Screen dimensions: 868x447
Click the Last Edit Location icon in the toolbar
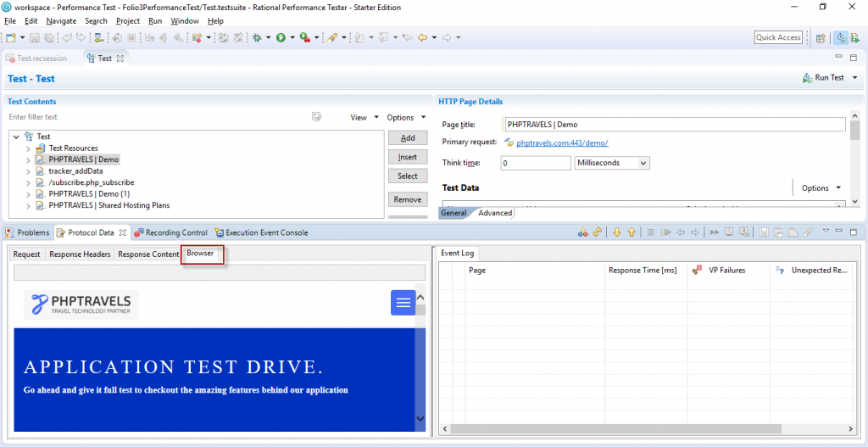[408, 37]
